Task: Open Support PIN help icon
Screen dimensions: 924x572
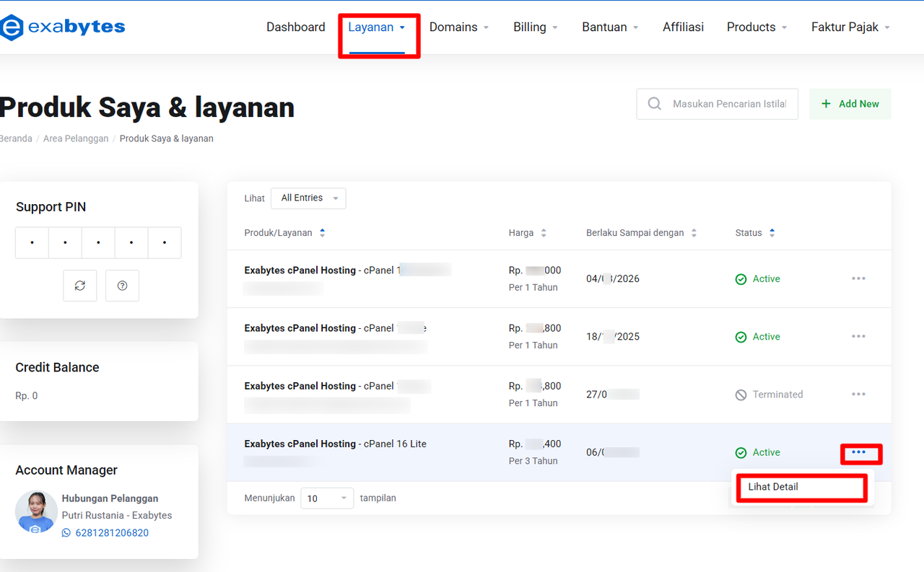Action: [122, 286]
